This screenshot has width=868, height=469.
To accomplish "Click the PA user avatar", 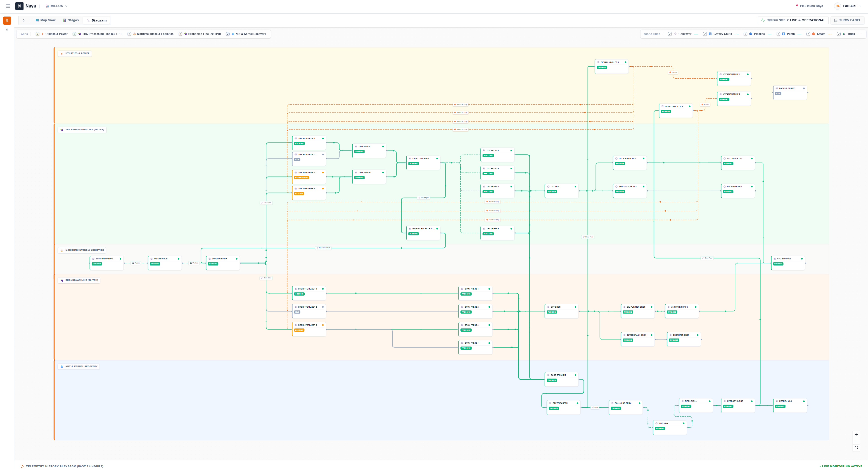I will [x=837, y=6].
